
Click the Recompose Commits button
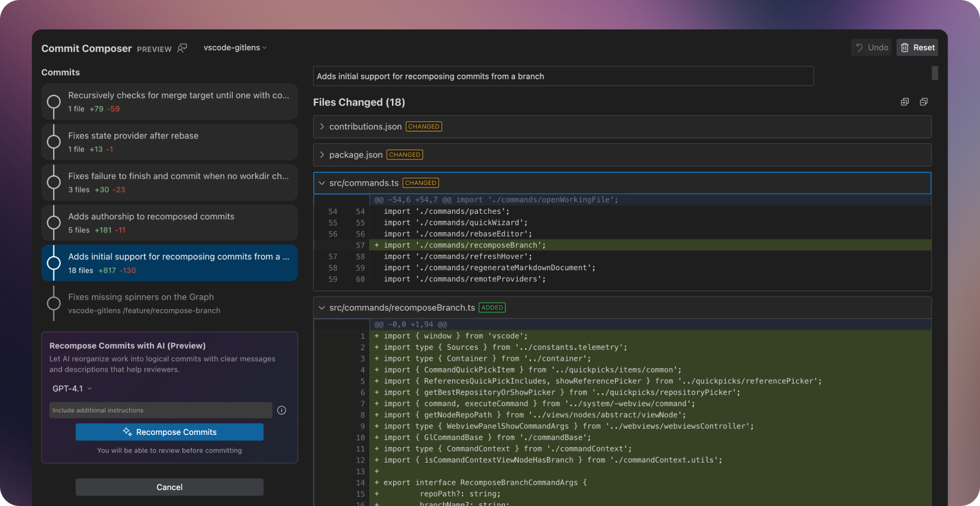[170, 432]
